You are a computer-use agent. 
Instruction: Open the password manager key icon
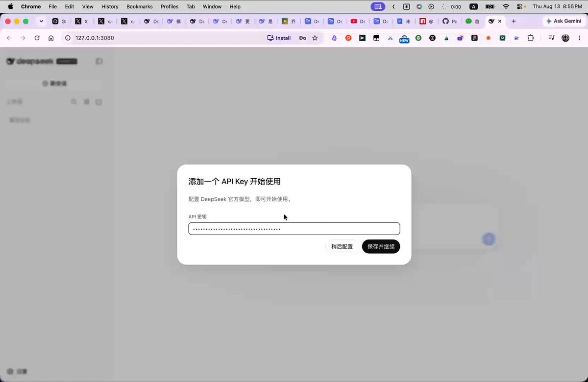coord(302,38)
